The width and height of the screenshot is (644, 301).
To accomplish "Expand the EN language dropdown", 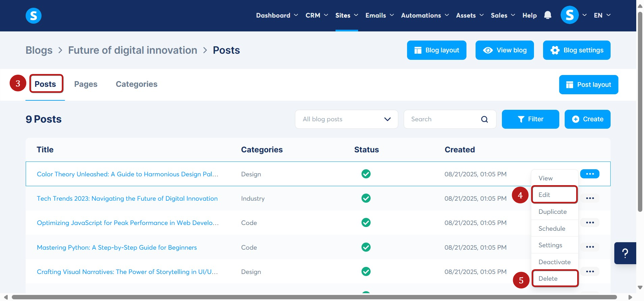I will pyautogui.click(x=602, y=15).
